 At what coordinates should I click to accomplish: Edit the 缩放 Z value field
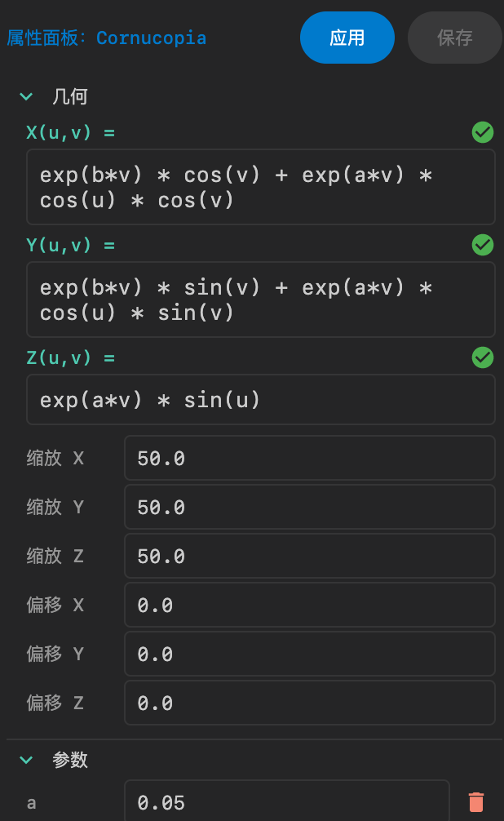[x=309, y=556]
